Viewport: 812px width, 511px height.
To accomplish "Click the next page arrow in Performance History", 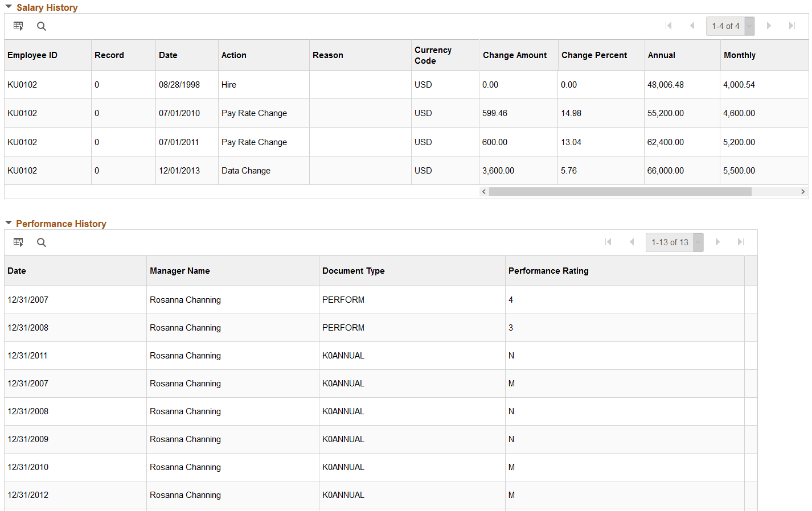I will (x=717, y=242).
